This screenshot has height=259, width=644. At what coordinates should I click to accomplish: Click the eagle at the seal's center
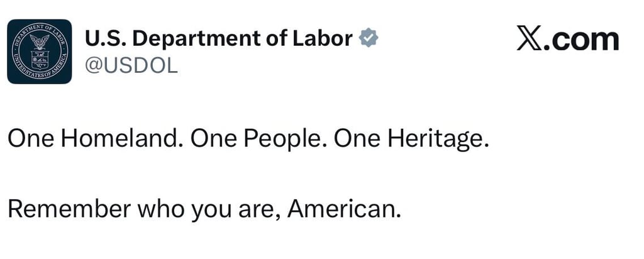point(39,42)
